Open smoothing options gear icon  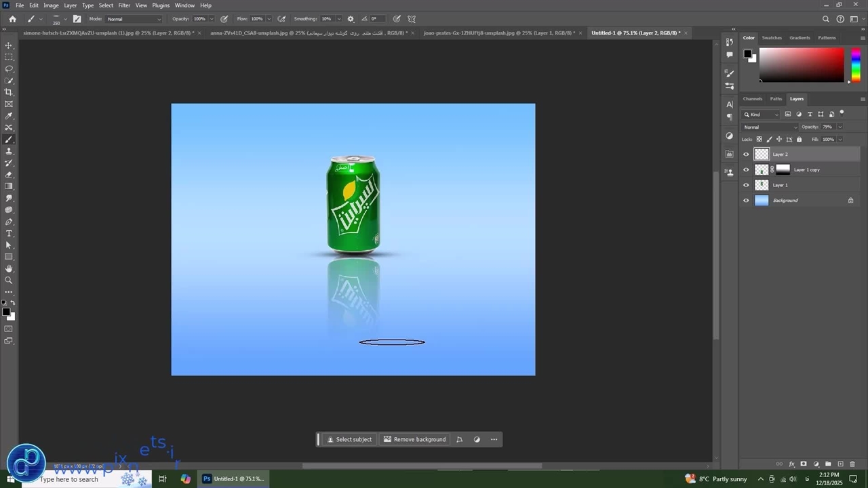pos(351,19)
